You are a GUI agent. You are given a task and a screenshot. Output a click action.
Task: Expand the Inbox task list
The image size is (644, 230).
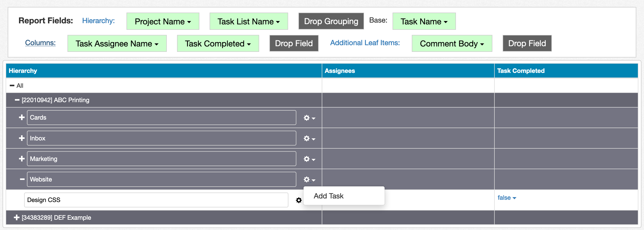pyautogui.click(x=22, y=138)
